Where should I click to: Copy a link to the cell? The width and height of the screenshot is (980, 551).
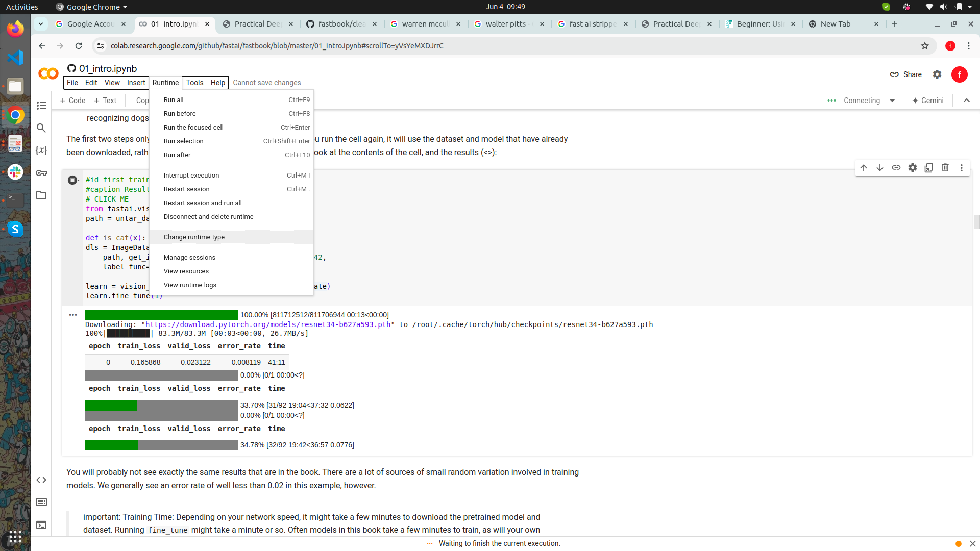[x=897, y=167]
